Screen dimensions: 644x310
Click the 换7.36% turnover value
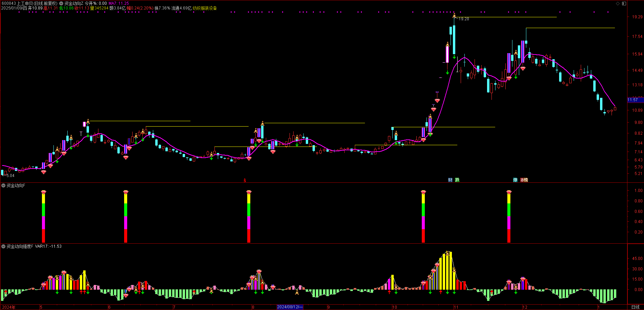162,8
